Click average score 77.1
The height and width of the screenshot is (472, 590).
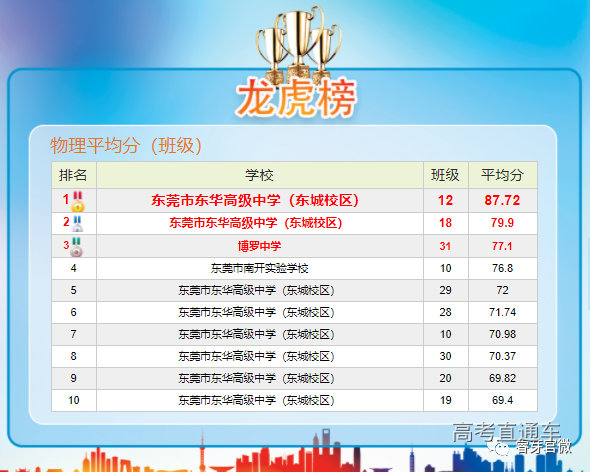502,246
